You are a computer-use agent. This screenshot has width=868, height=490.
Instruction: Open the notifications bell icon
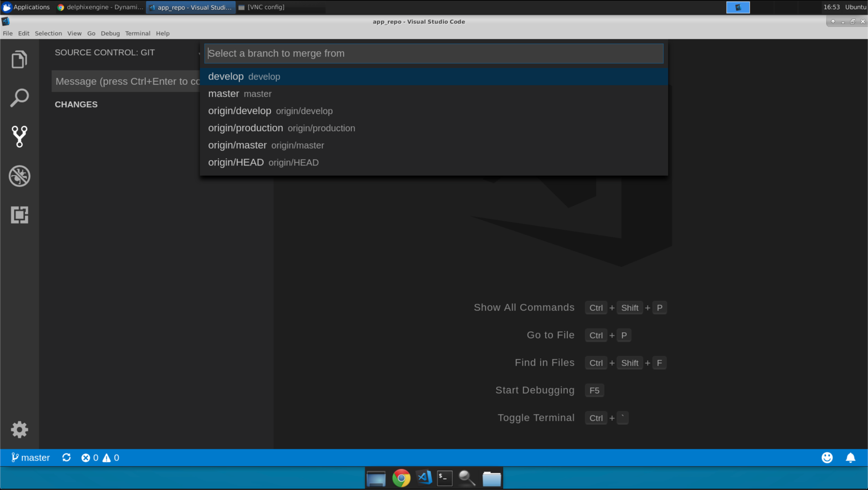click(x=850, y=457)
